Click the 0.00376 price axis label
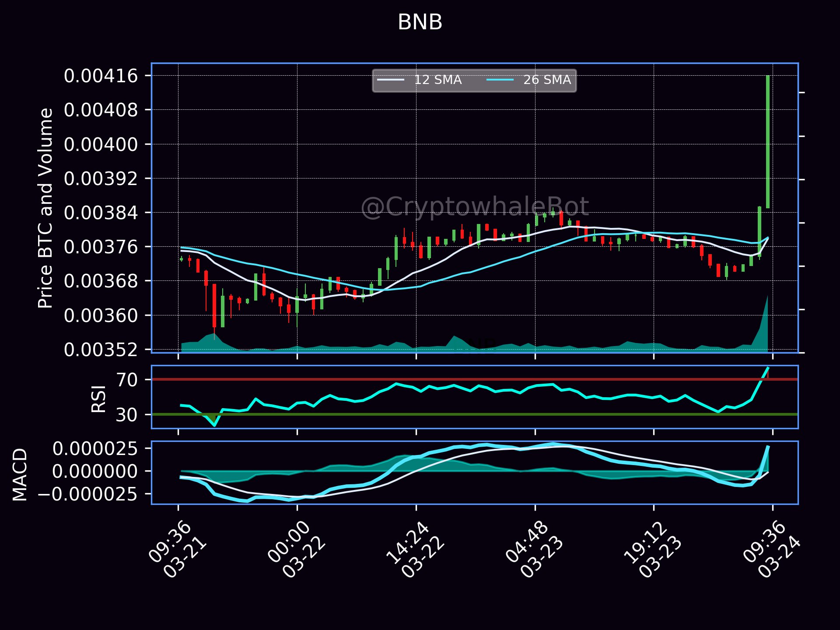This screenshot has width=840, height=630. (x=101, y=247)
